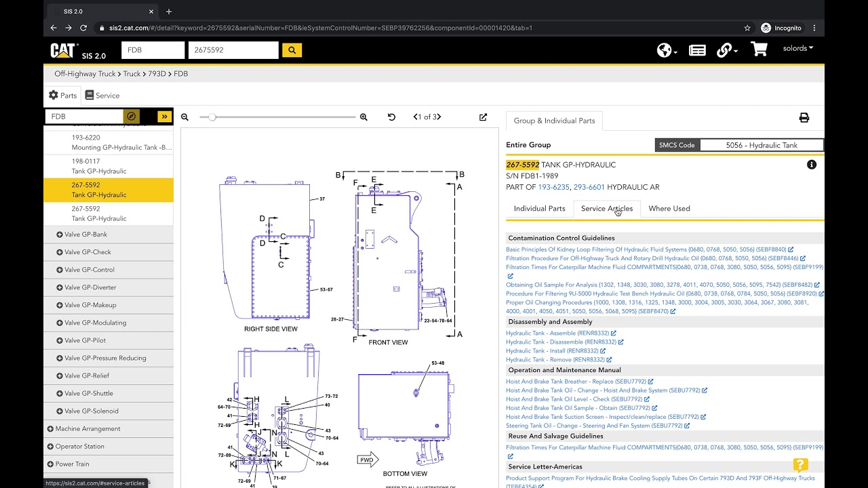Open the Individual Parts tab

[539, 209]
